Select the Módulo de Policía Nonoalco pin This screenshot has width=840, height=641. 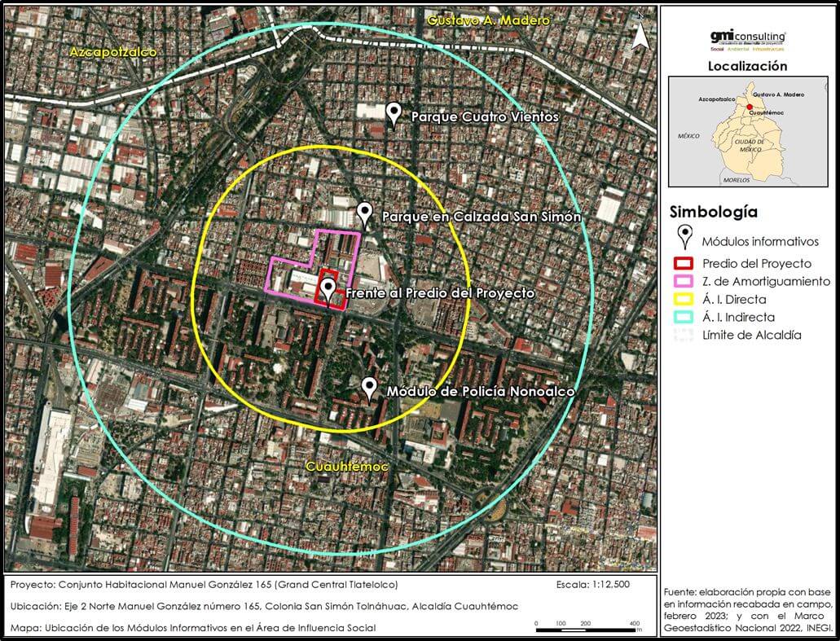[369, 388]
